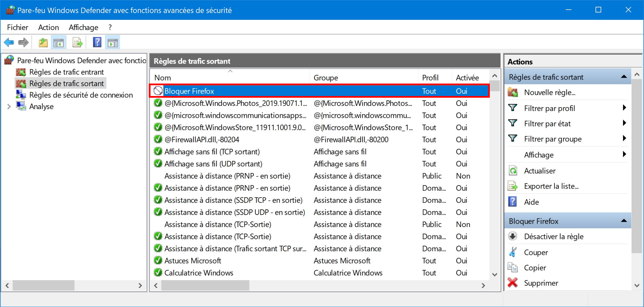Select Assistance à distance (SSDP UDP - en sortie)

coord(235,212)
